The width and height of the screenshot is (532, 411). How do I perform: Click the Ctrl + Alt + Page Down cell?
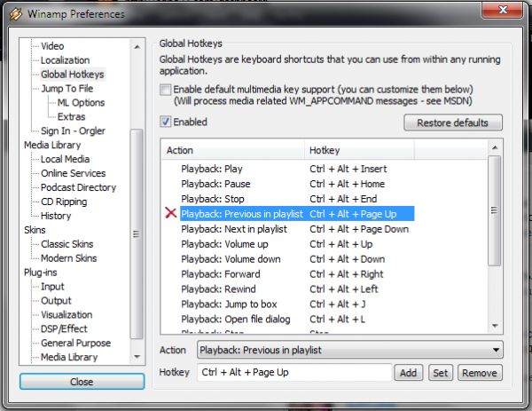click(x=359, y=229)
